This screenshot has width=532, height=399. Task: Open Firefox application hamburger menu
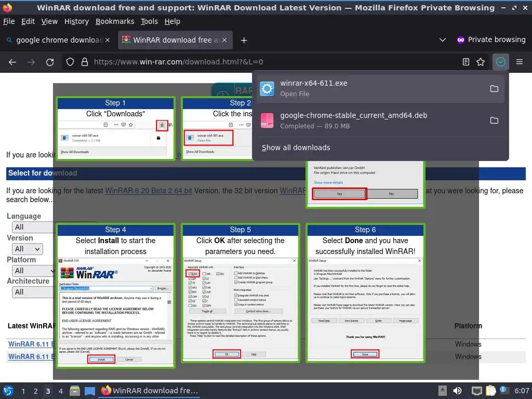(x=520, y=62)
